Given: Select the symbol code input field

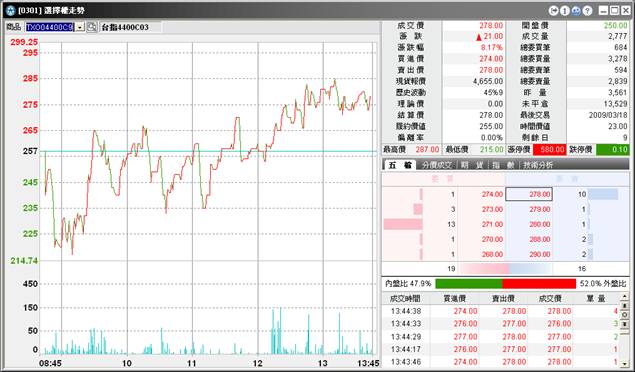Looking at the screenshot, I should click(x=50, y=27).
